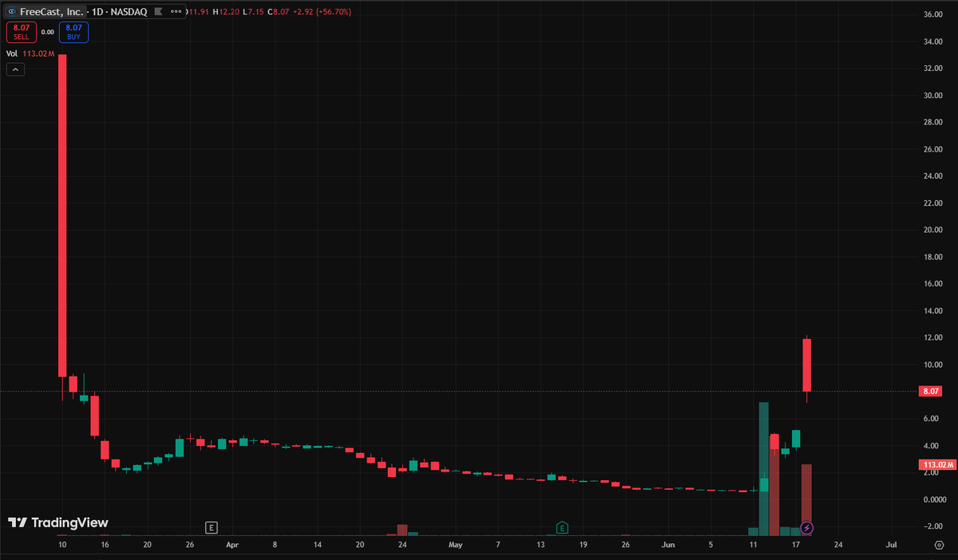Click the FreeCast logo icon beside the symbol name
This screenshot has width=958, height=560.
click(12, 12)
